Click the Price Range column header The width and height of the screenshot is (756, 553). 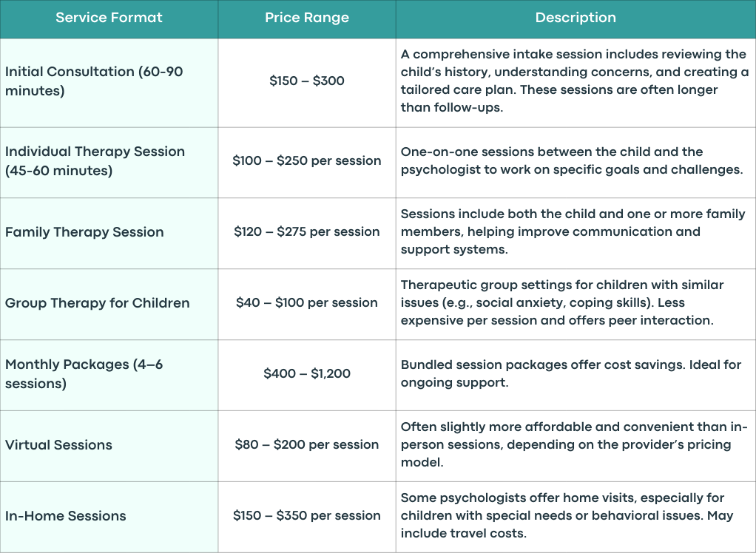[x=307, y=18]
